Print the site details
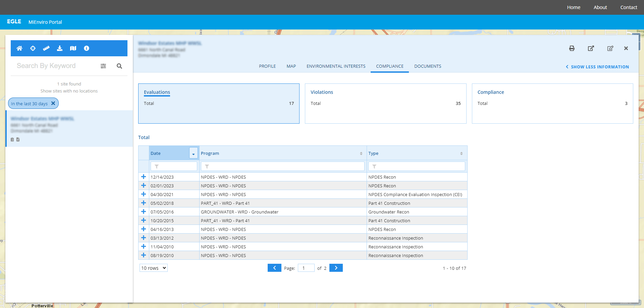This screenshot has height=308, width=644. click(572, 48)
